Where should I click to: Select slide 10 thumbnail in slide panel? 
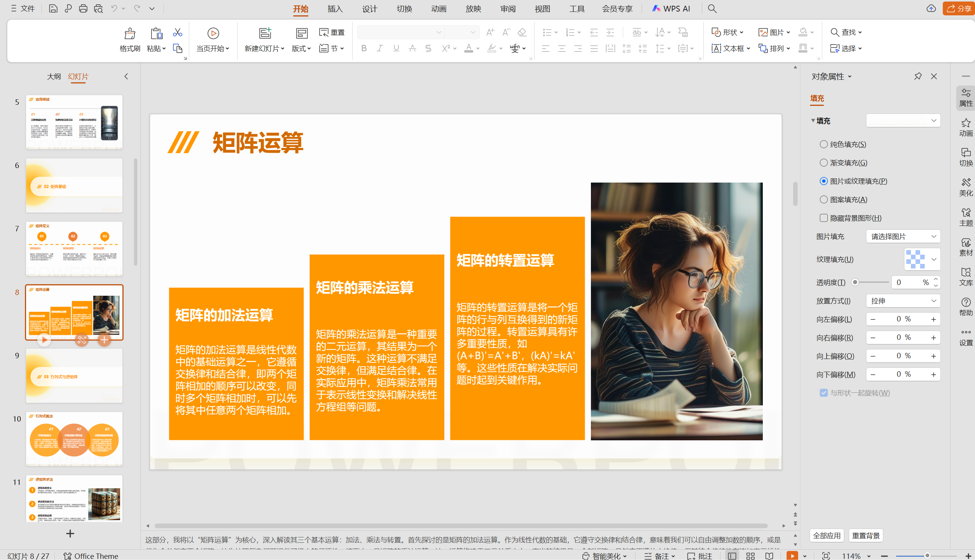74,439
